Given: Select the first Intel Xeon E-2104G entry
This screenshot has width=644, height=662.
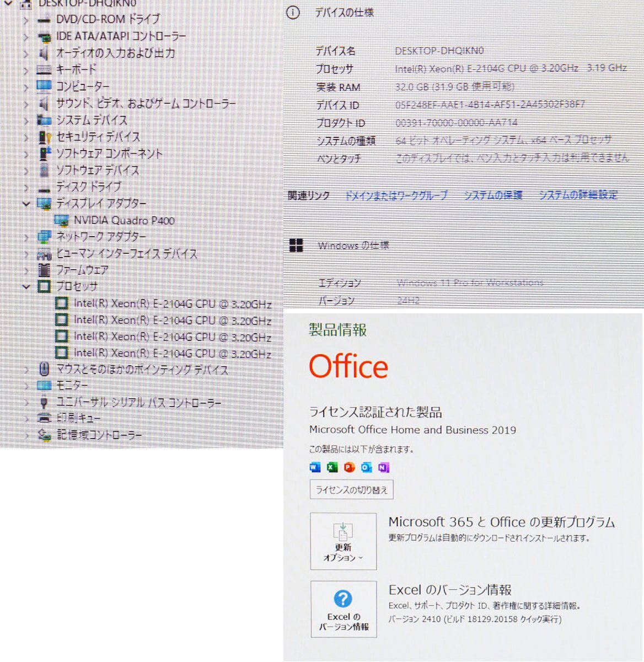Looking at the screenshot, I should [173, 304].
